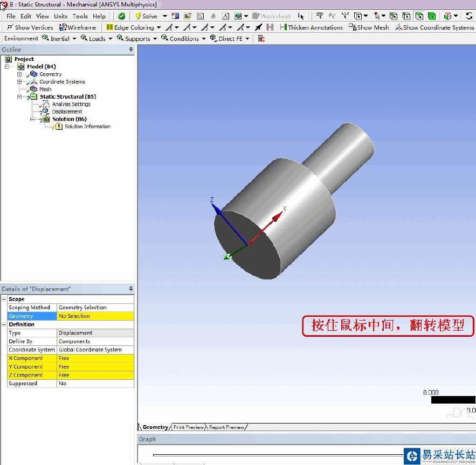The width and height of the screenshot is (476, 465).
Task: Toggle Show Mesh
Action: tap(369, 27)
